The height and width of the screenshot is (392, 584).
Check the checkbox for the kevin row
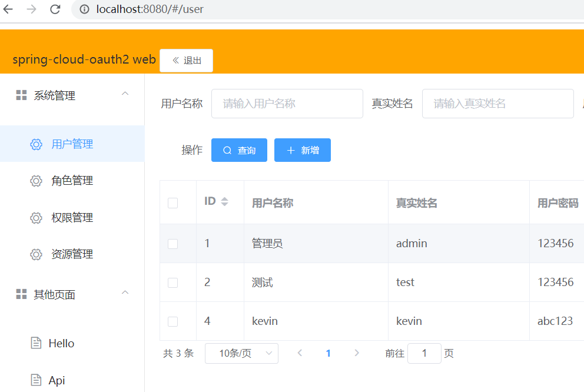173,321
